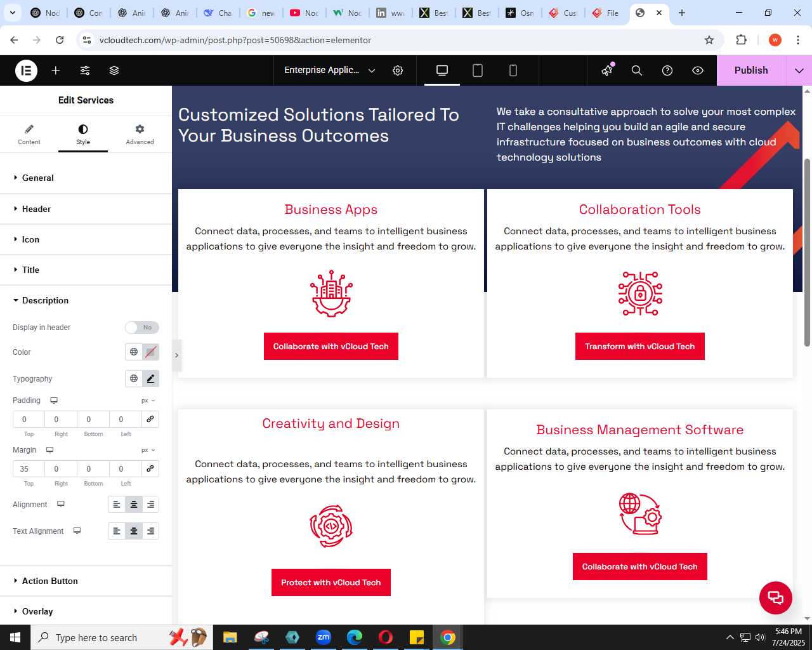Preview changes with the eye icon
812x650 pixels.
[698, 70]
